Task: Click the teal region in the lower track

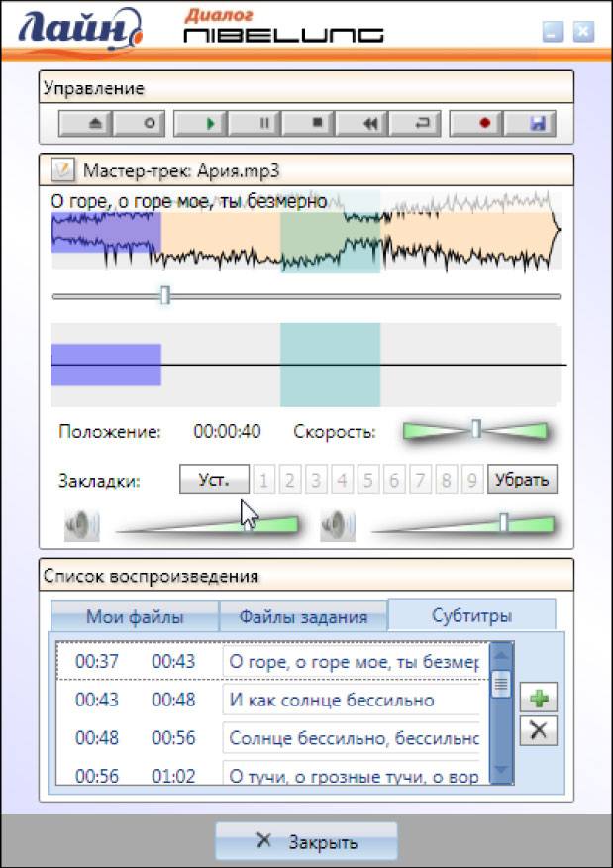Action: point(331,365)
